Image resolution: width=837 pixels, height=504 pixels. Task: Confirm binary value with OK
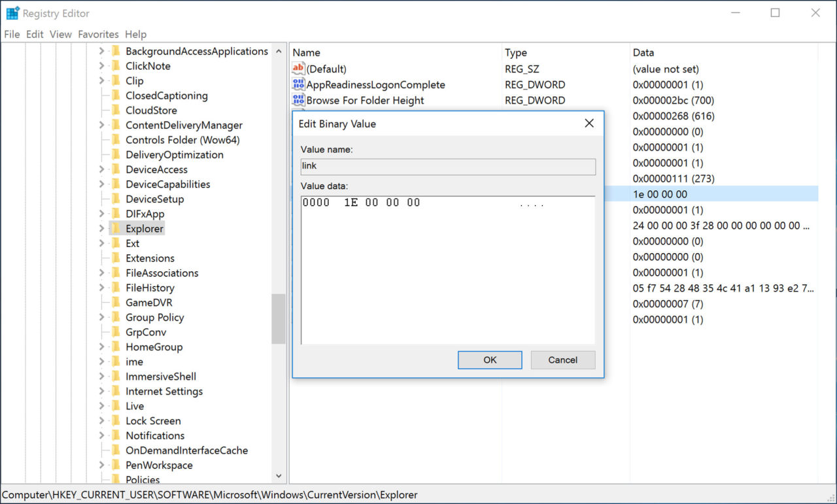490,360
